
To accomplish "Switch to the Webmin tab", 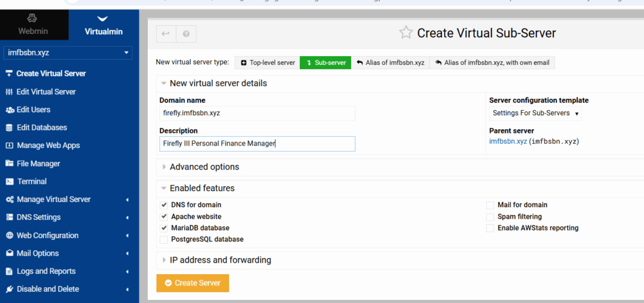I will click(33, 25).
